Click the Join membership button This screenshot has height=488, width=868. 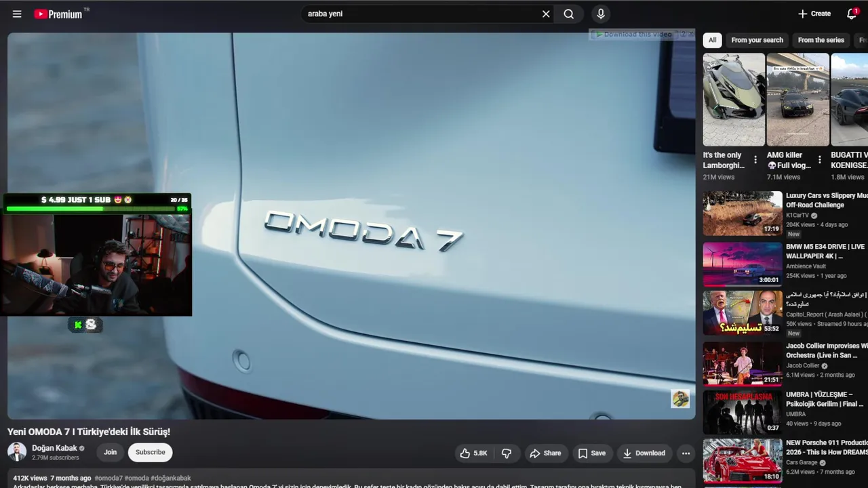(x=110, y=452)
